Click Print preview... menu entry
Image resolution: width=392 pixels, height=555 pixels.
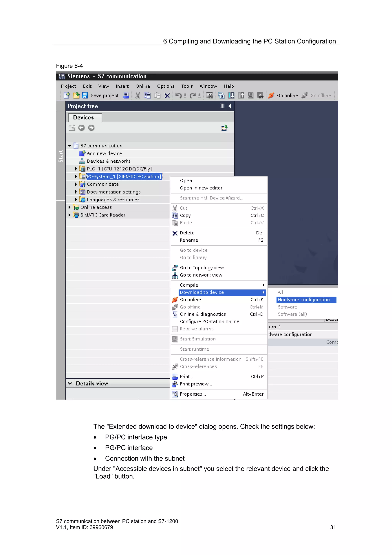coord(196,384)
